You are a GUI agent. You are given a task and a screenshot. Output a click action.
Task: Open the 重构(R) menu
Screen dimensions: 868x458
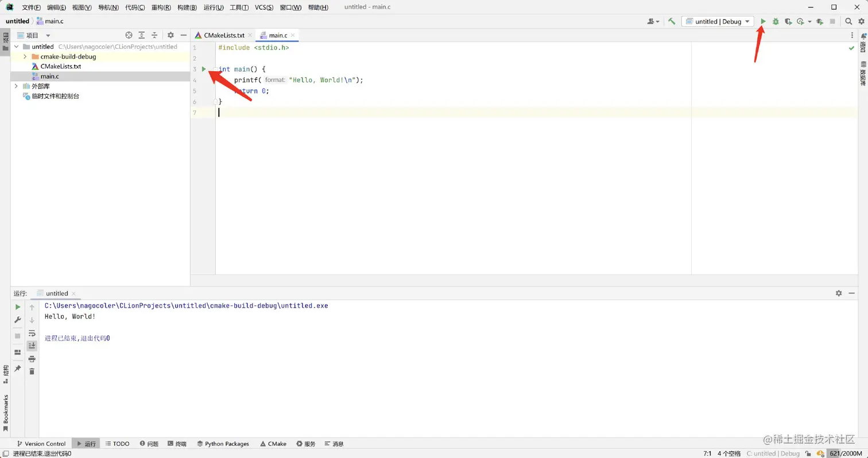[161, 7]
